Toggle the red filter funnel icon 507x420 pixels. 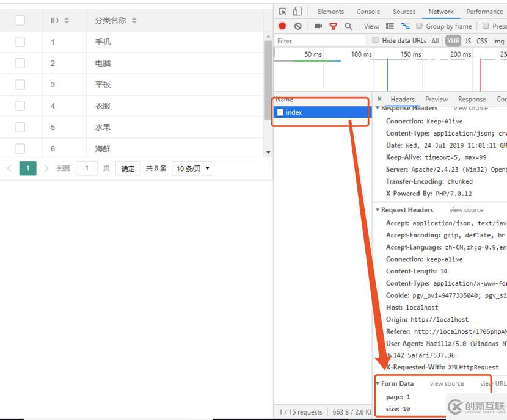click(333, 26)
